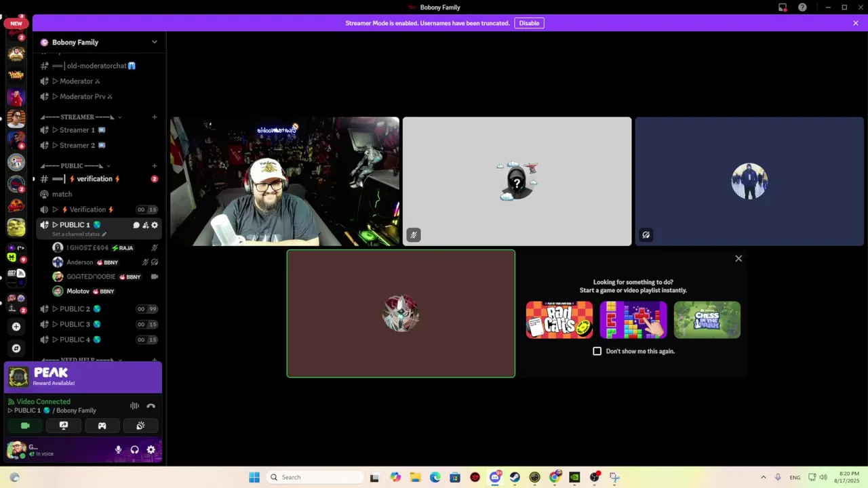Launch the block puzzle activity
Viewport: 868px width, 488px height.
(633, 320)
